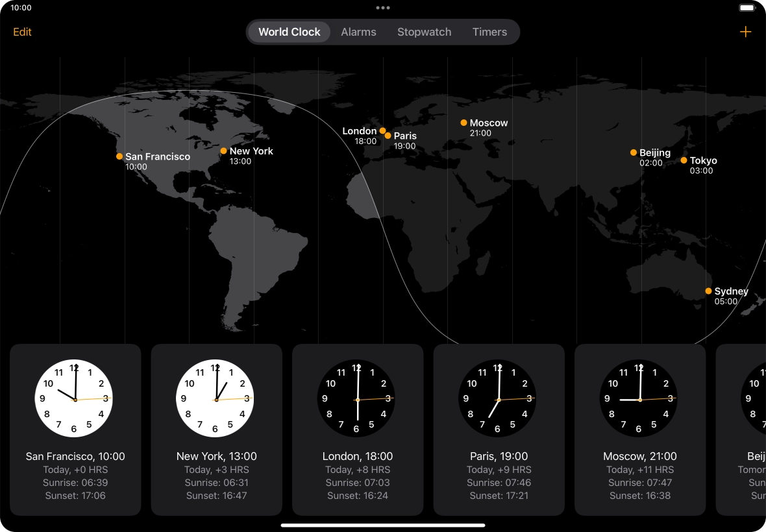The width and height of the screenshot is (766, 532).
Task: Tap the home indicator bar at bottom
Action: pos(383,525)
